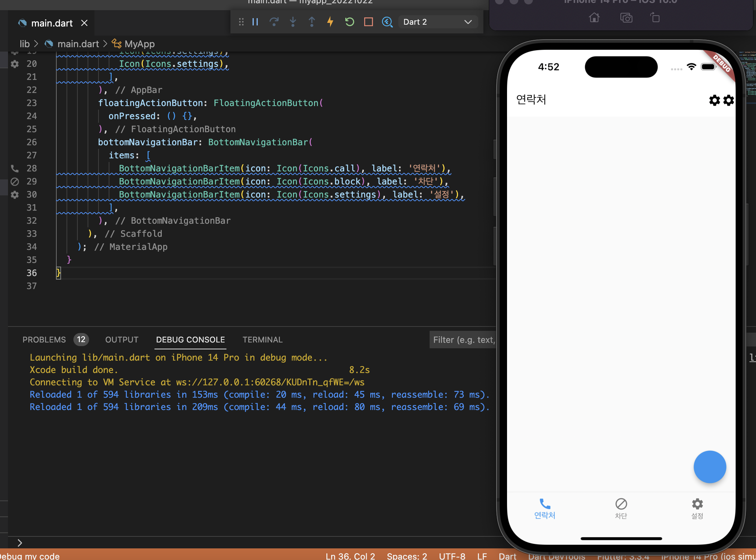Click the Step Out debug icon
The width and height of the screenshot is (756, 560).
[312, 22]
